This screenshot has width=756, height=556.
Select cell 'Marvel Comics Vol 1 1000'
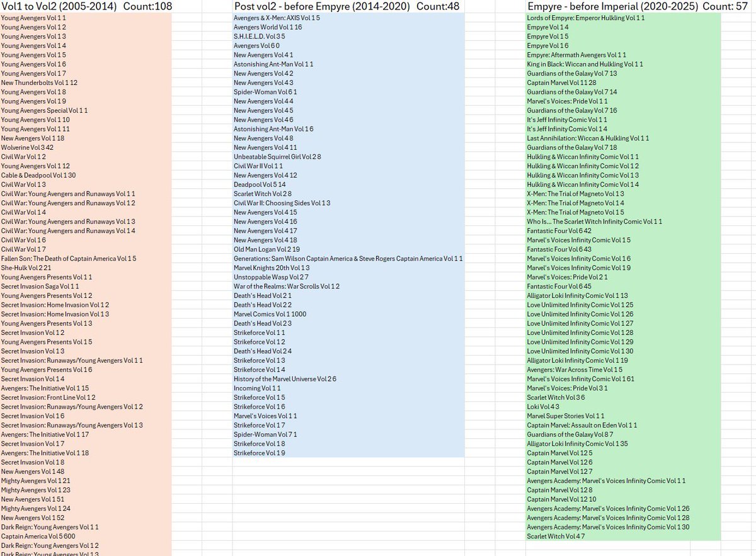tap(348, 314)
